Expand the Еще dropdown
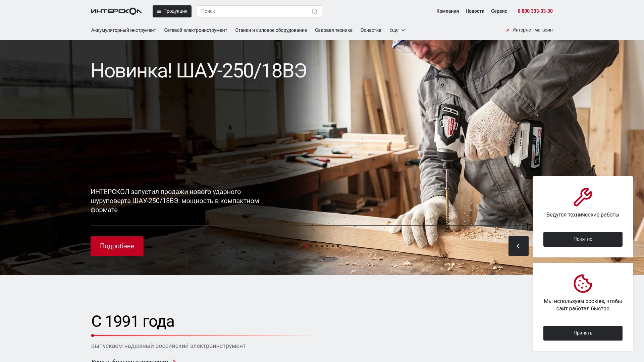 (397, 30)
